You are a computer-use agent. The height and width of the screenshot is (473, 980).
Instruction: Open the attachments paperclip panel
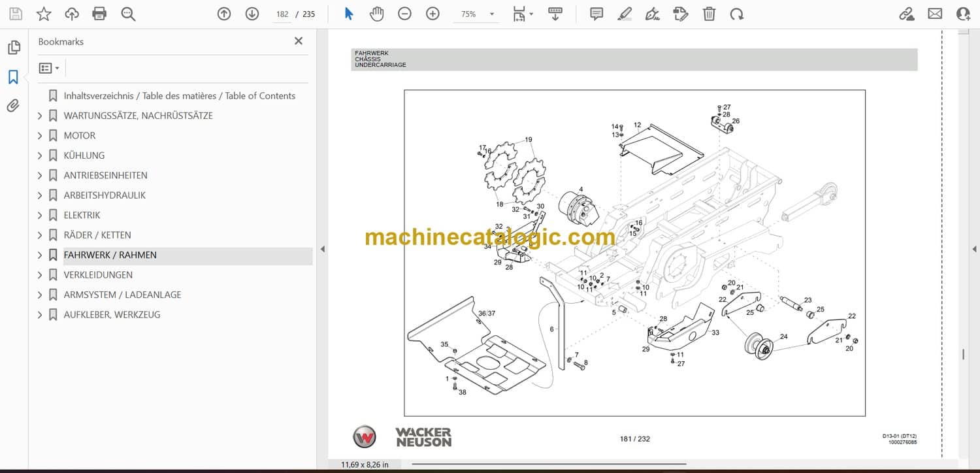(14, 105)
